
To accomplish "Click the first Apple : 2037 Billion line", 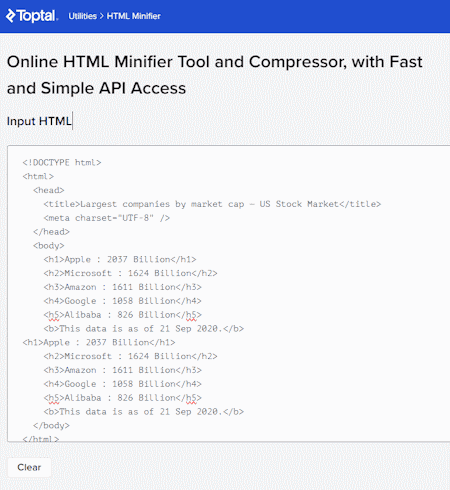I will pos(120,259).
